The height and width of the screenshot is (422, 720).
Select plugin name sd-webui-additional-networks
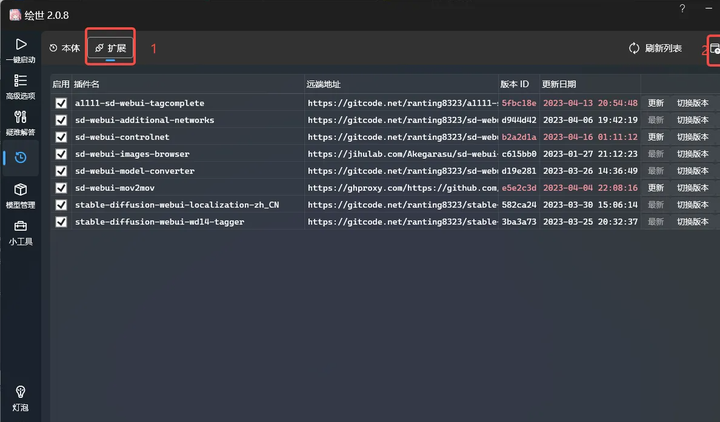(x=145, y=120)
